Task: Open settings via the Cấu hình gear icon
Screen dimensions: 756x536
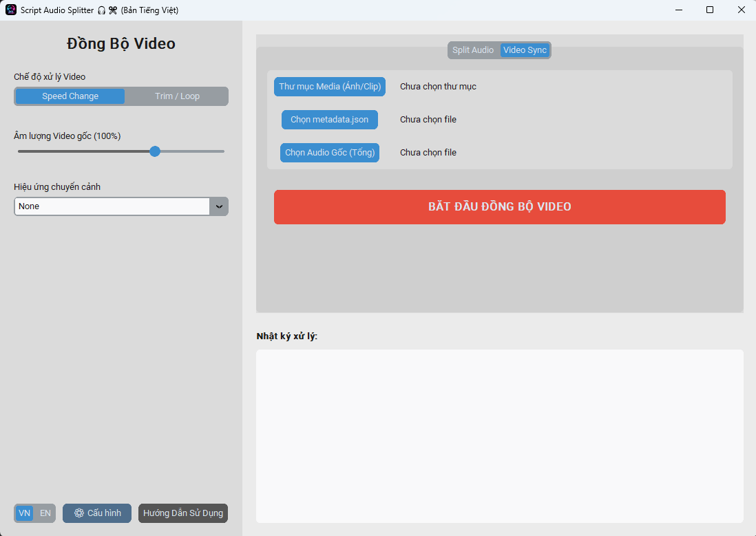Action: coord(79,513)
